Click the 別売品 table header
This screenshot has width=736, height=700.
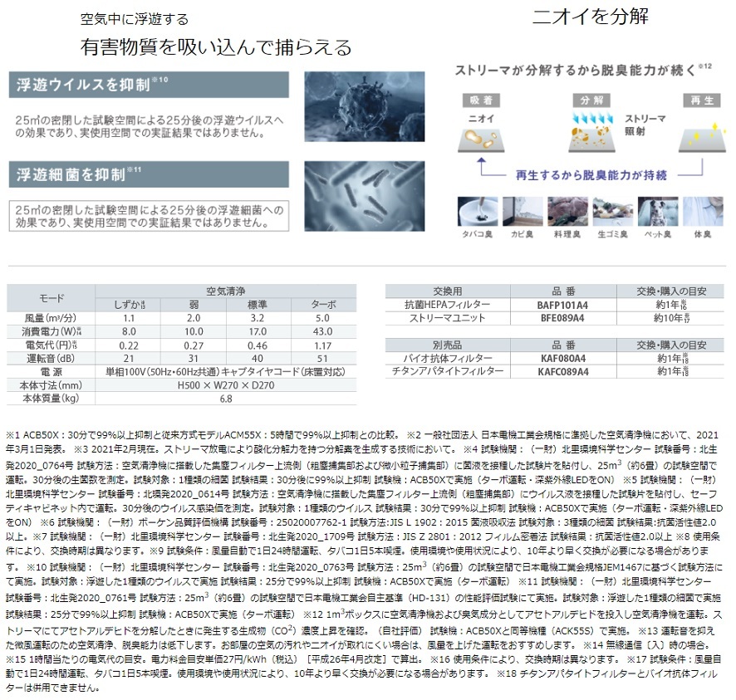pos(447,345)
